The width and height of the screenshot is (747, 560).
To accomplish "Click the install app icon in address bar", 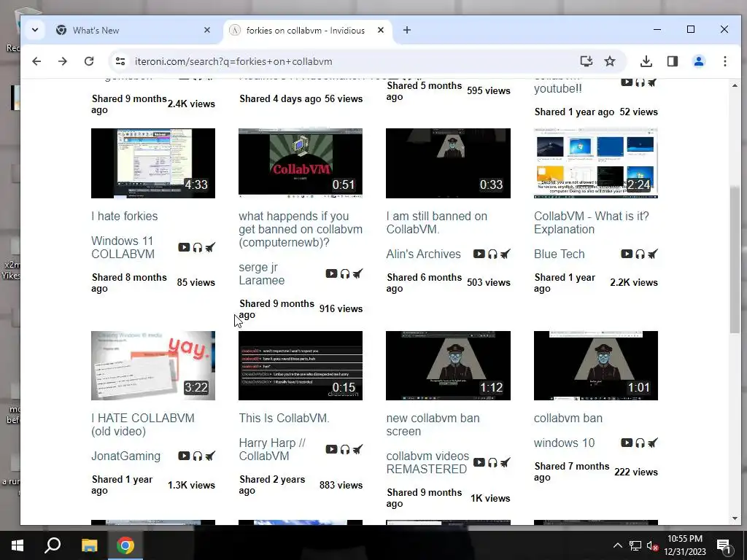I will pyautogui.click(x=587, y=61).
